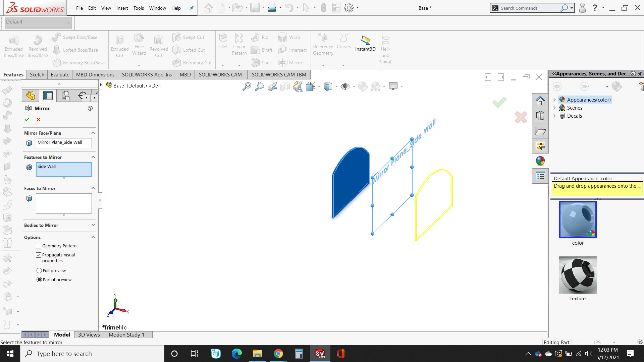This screenshot has width=644, height=362.
Task: Open the Display Style cube icon
Action: tap(328, 86)
